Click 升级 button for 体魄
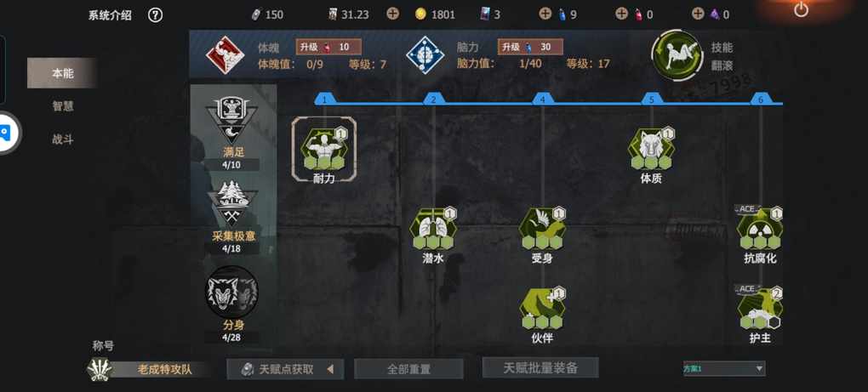The height and width of the screenshot is (392, 868). click(328, 47)
